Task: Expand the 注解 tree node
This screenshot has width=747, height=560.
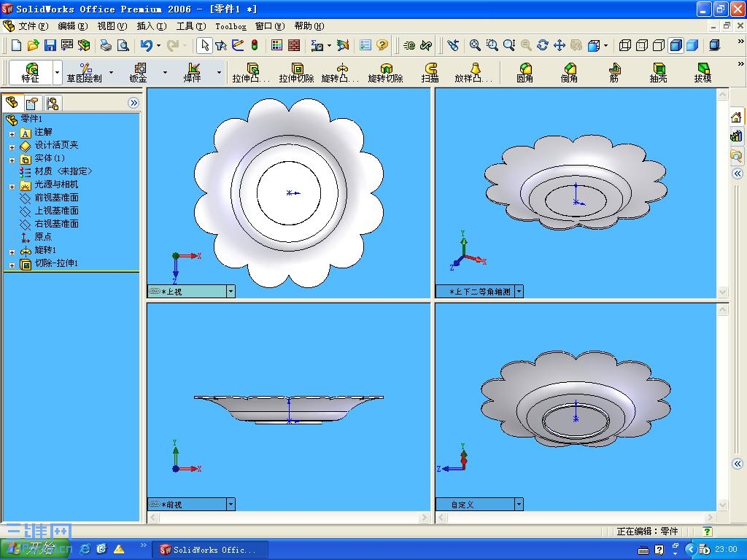Action: point(12,134)
